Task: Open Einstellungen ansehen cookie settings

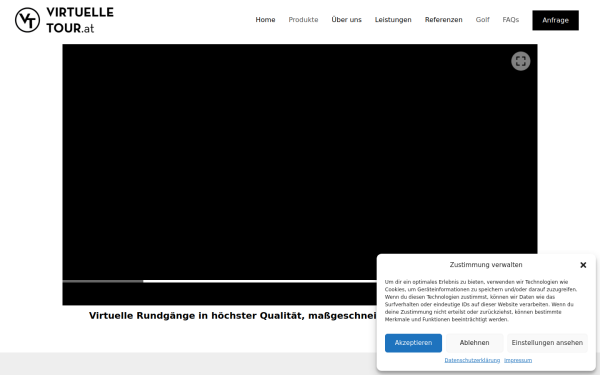Action: click(x=547, y=343)
